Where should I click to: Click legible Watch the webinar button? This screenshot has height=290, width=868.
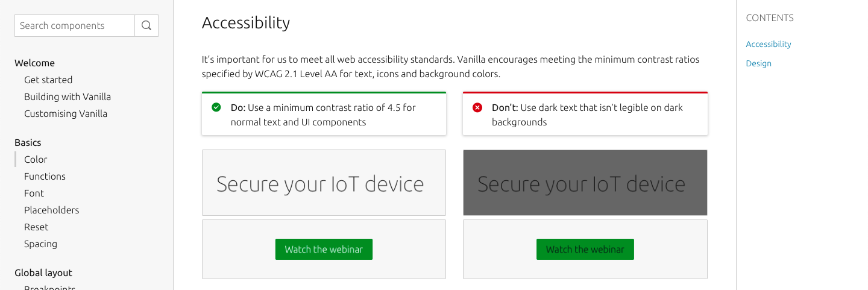[x=324, y=249]
